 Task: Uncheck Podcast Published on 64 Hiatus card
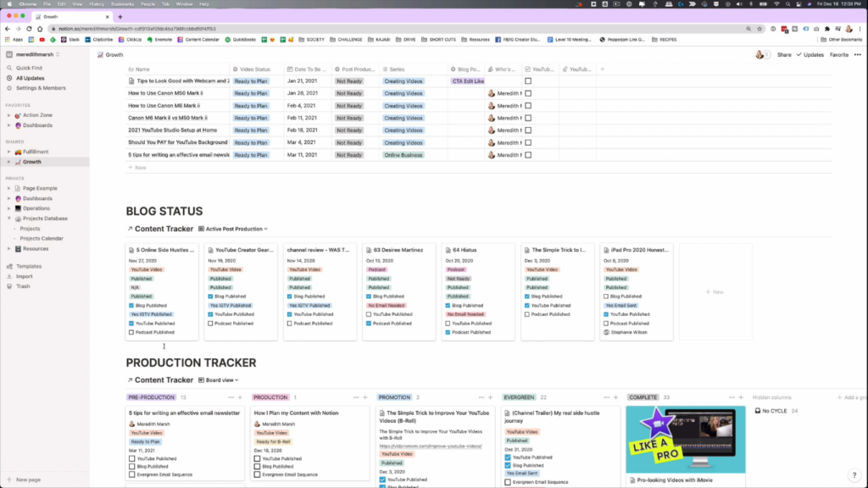pos(448,332)
